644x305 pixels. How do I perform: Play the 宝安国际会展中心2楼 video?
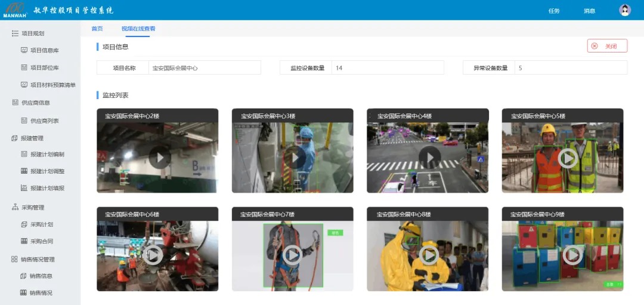(159, 158)
